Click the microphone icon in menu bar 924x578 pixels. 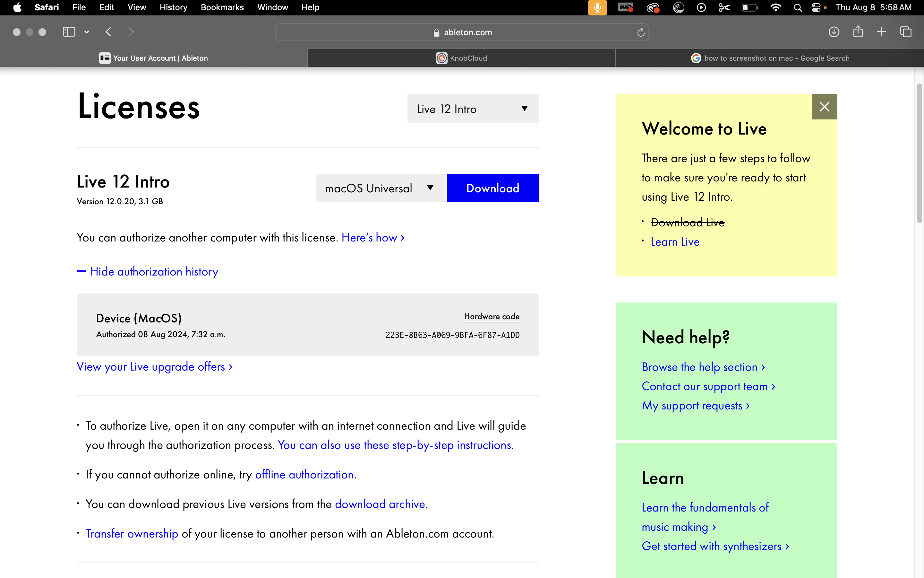point(597,8)
